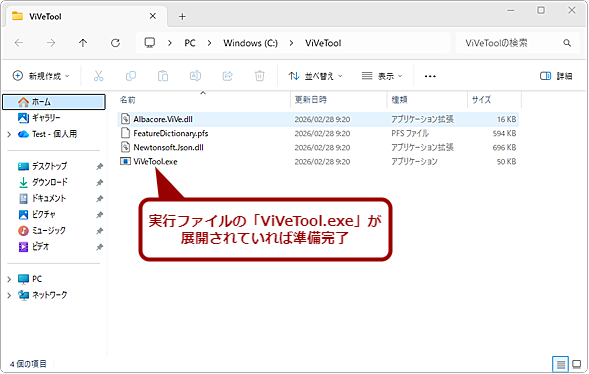Open the 新規作成 dropdown

41,76
